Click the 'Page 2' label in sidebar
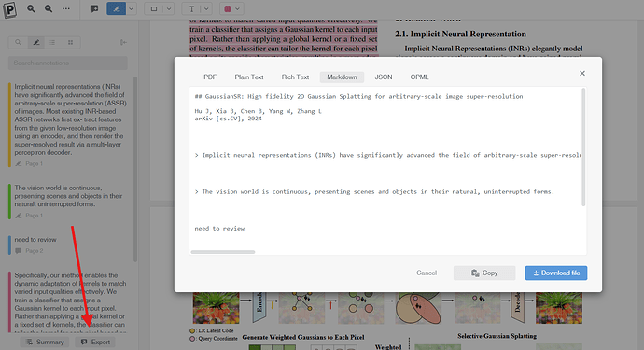644x350 pixels. pyautogui.click(x=35, y=250)
